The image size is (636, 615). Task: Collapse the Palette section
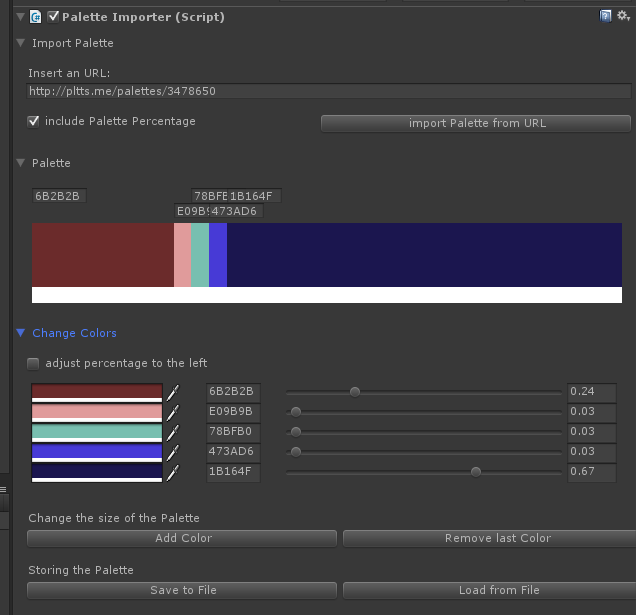point(21,163)
